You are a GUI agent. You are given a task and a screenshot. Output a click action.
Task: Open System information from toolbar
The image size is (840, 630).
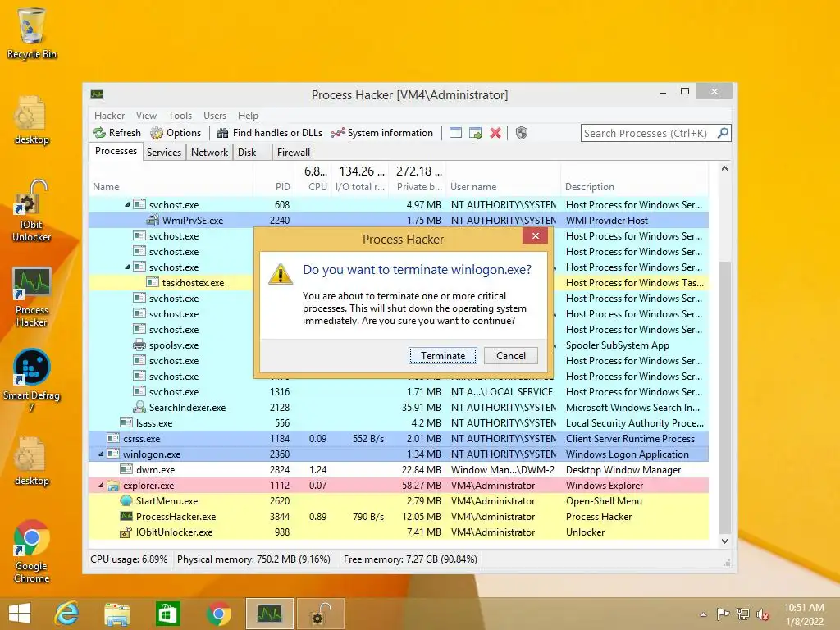point(382,133)
